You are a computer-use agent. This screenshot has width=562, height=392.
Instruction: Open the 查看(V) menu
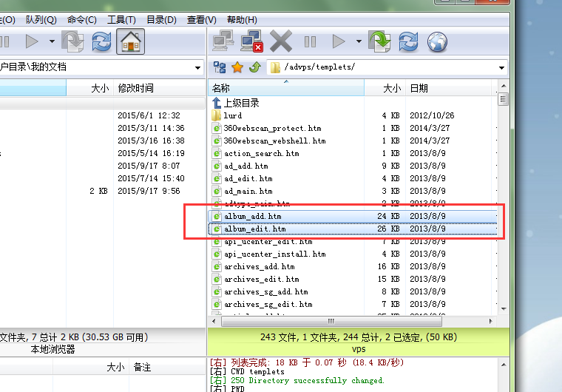click(x=201, y=20)
